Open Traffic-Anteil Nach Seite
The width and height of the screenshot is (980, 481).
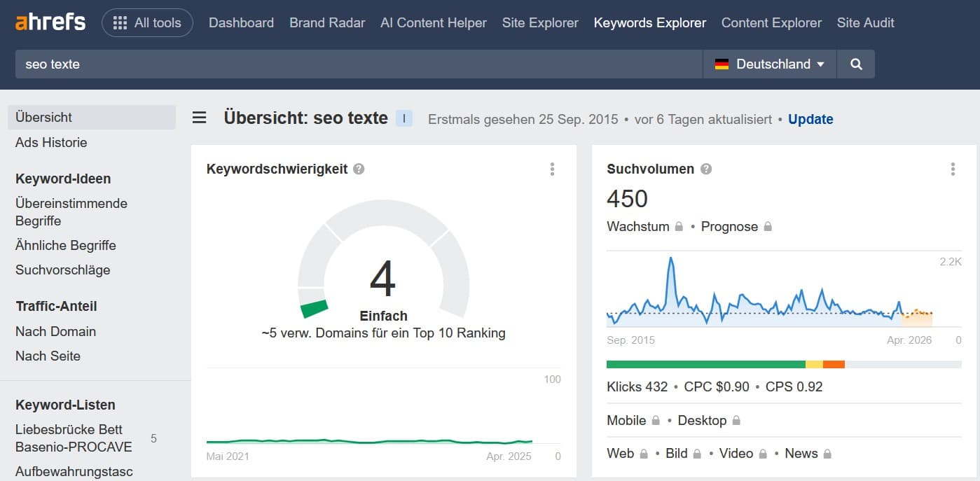tap(48, 356)
